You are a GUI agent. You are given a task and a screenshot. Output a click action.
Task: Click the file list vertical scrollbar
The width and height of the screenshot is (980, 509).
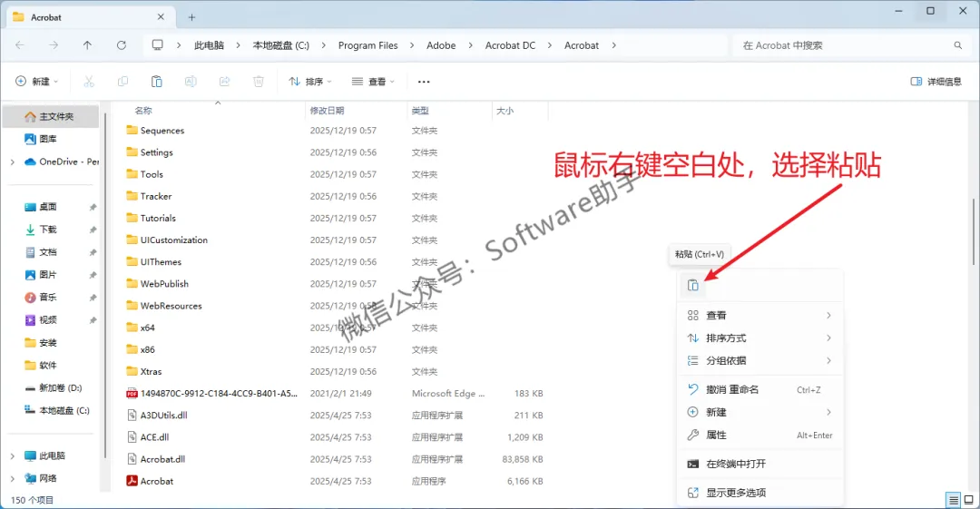973,231
